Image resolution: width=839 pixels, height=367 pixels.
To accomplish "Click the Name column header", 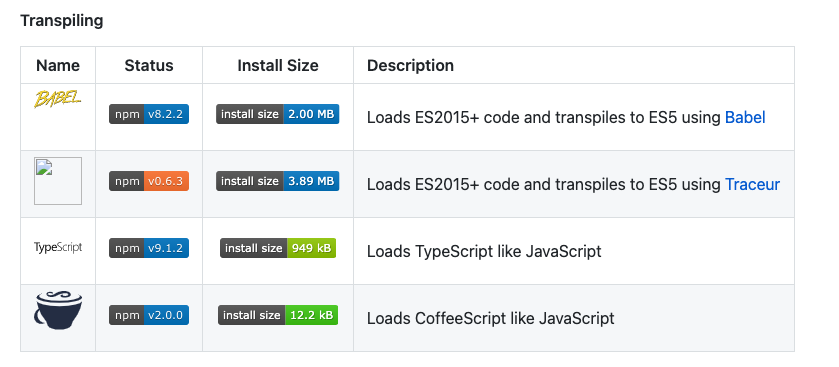I will [58, 65].
